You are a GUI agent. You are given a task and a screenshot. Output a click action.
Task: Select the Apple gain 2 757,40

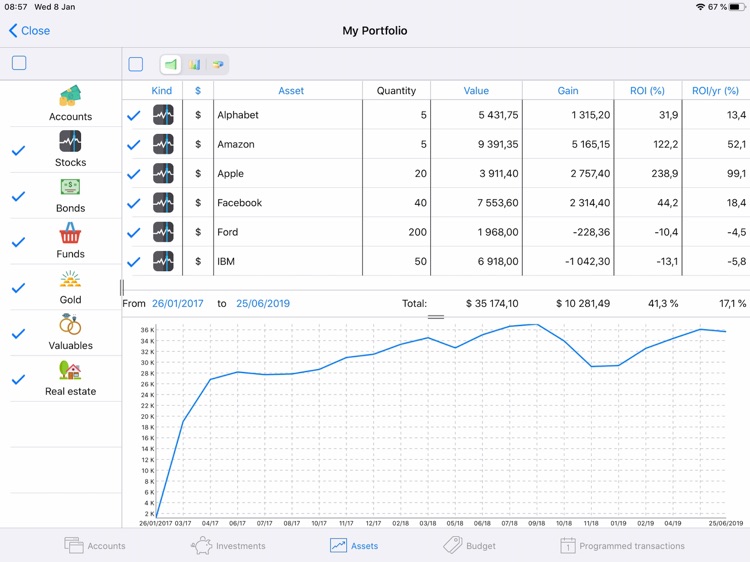click(x=590, y=174)
